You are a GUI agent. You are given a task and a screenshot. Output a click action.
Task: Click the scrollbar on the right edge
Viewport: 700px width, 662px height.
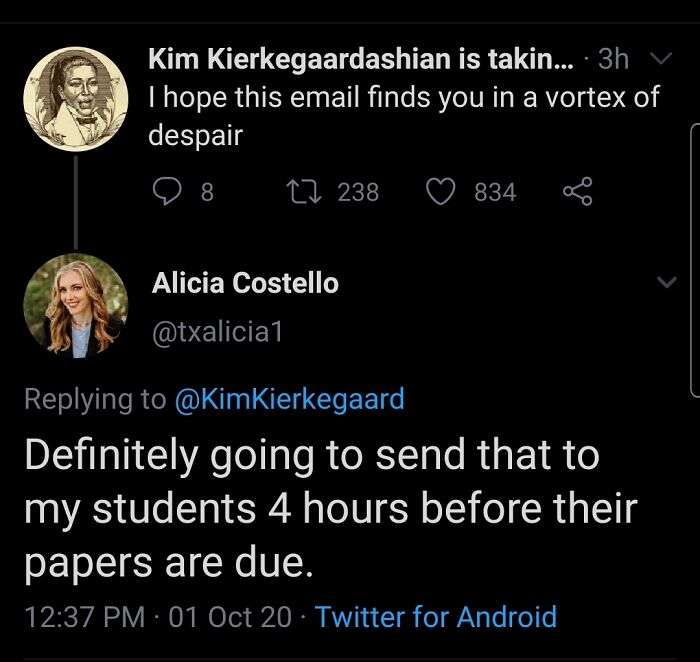pos(694,260)
